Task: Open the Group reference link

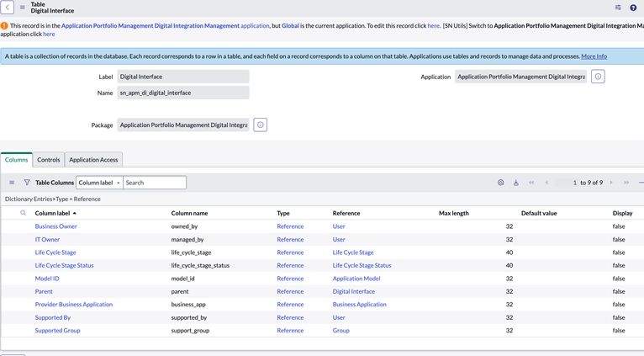Action: (340, 331)
